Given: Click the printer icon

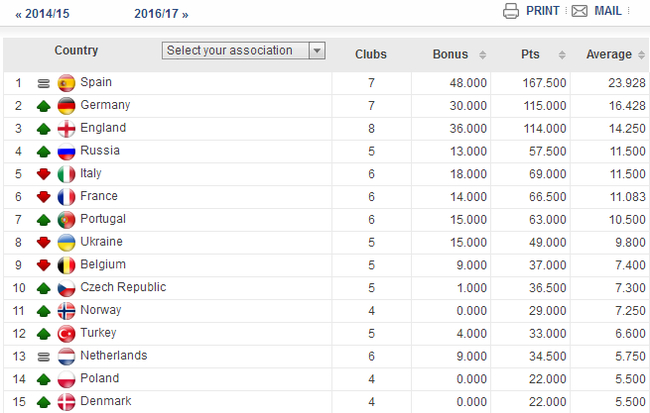Looking at the screenshot, I should [511, 12].
